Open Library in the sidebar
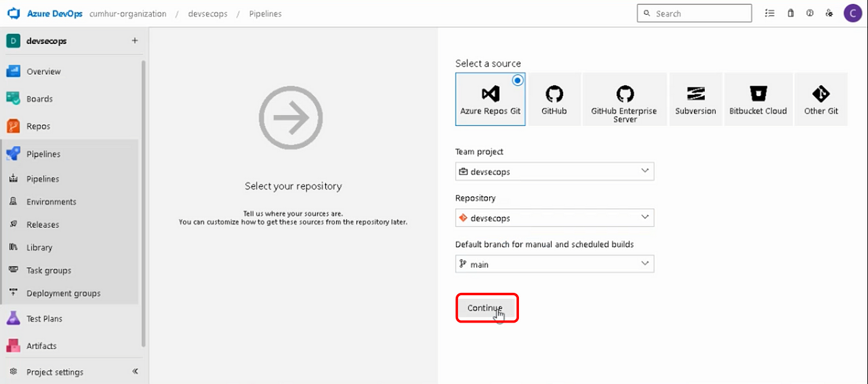 39,248
